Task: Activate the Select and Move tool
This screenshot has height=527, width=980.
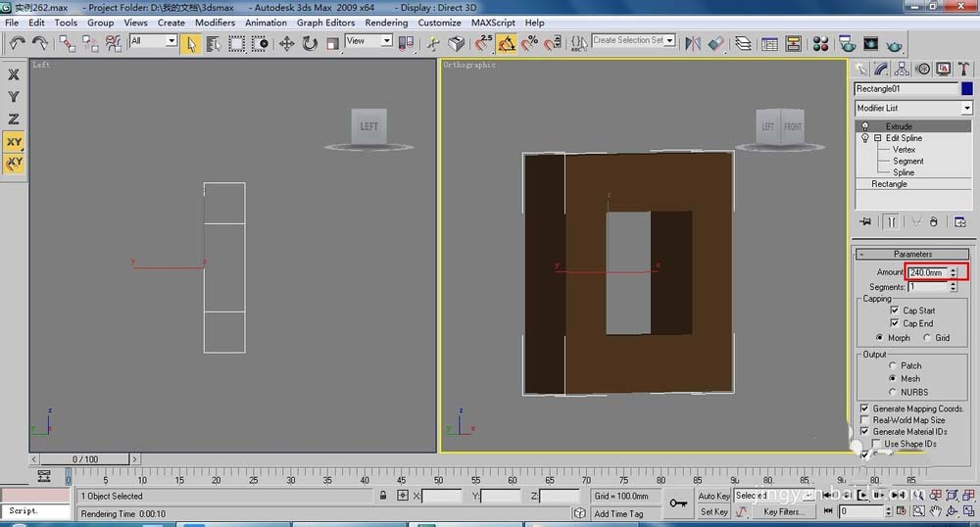Action: [x=287, y=43]
